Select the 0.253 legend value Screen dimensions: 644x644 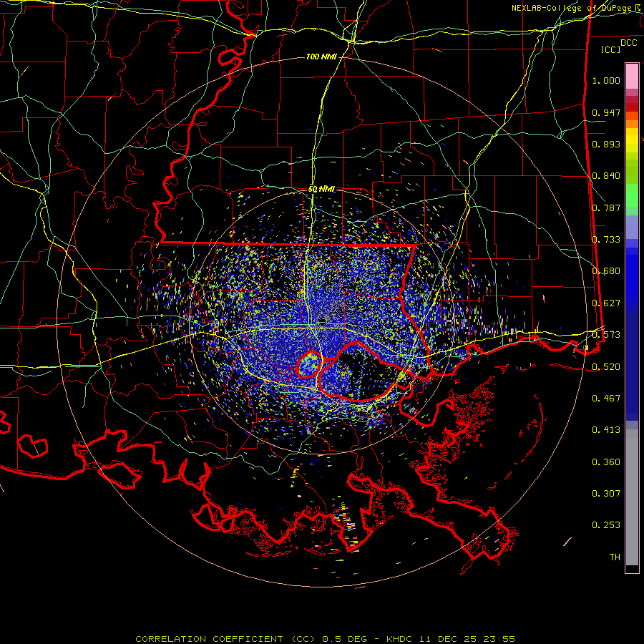pyautogui.click(x=606, y=525)
